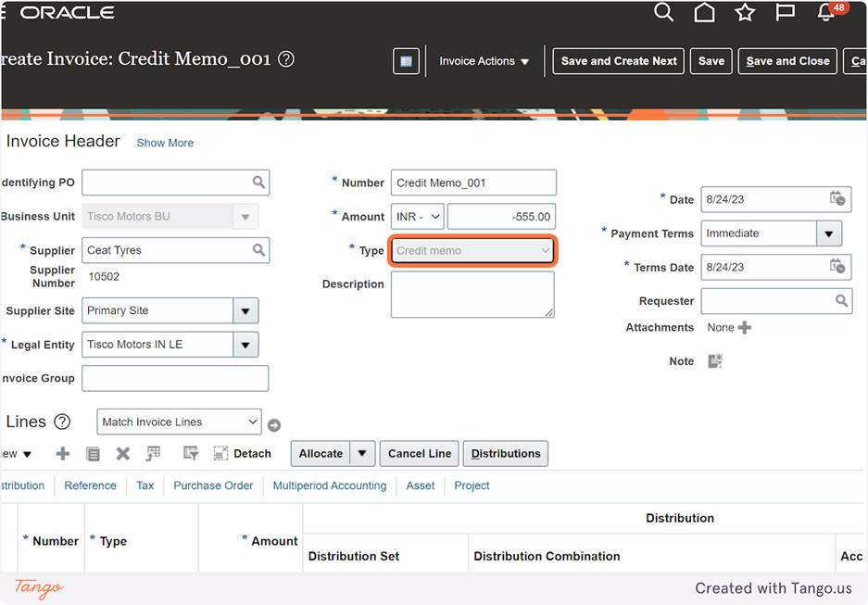Open the Business Unit dropdown arrow
Viewport: 868px width, 605px height.
click(245, 217)
